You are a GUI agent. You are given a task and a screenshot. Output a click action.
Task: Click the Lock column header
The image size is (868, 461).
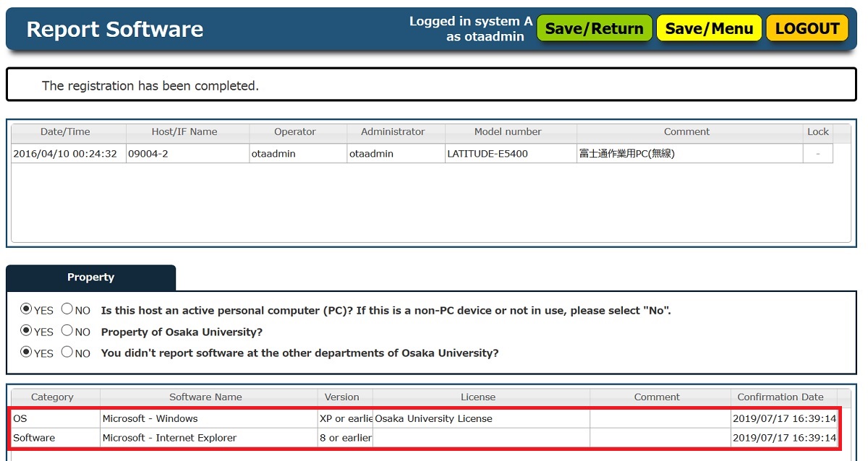[x=818, y=132]
